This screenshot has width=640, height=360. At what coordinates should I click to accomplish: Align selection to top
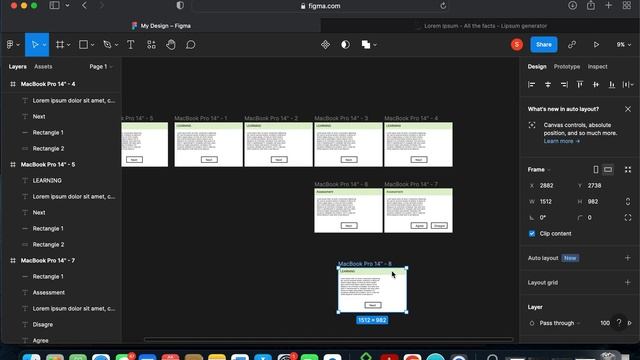tap(580, 84)
